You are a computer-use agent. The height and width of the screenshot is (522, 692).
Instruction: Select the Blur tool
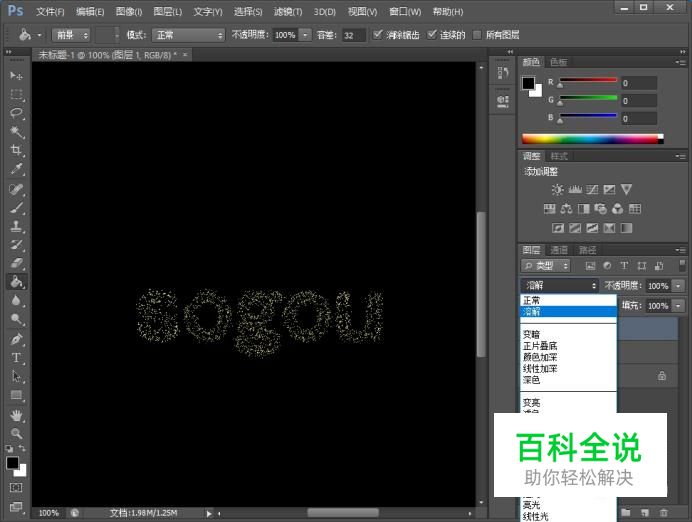[16, 301]
